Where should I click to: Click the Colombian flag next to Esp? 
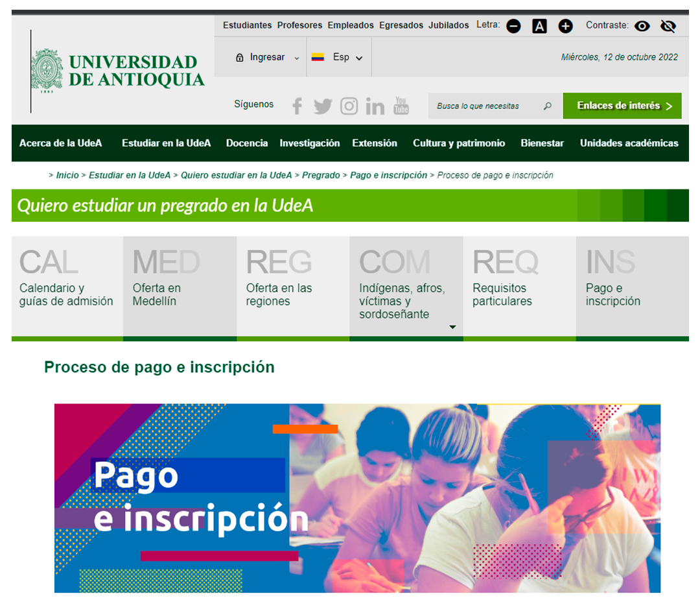pos(317,57)
